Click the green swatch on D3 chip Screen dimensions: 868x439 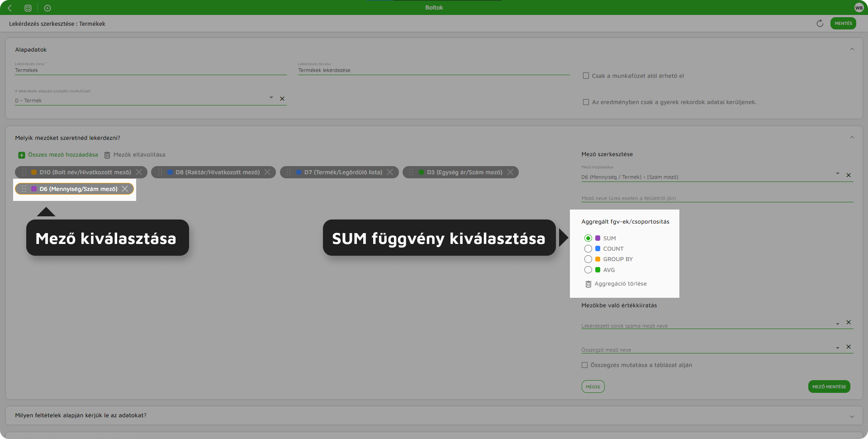click(x=422, y=172)
